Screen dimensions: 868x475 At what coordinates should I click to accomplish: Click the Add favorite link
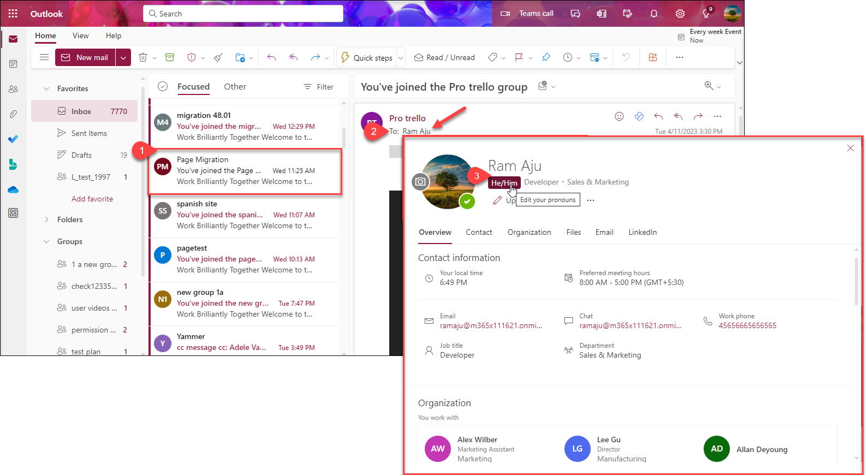pyautogui.click(x=92, y=199)
